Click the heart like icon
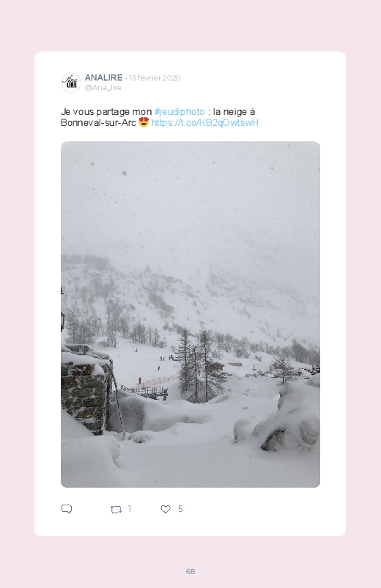Image resolution: width=381 pixels, height=588 pixels. [166, 509]
